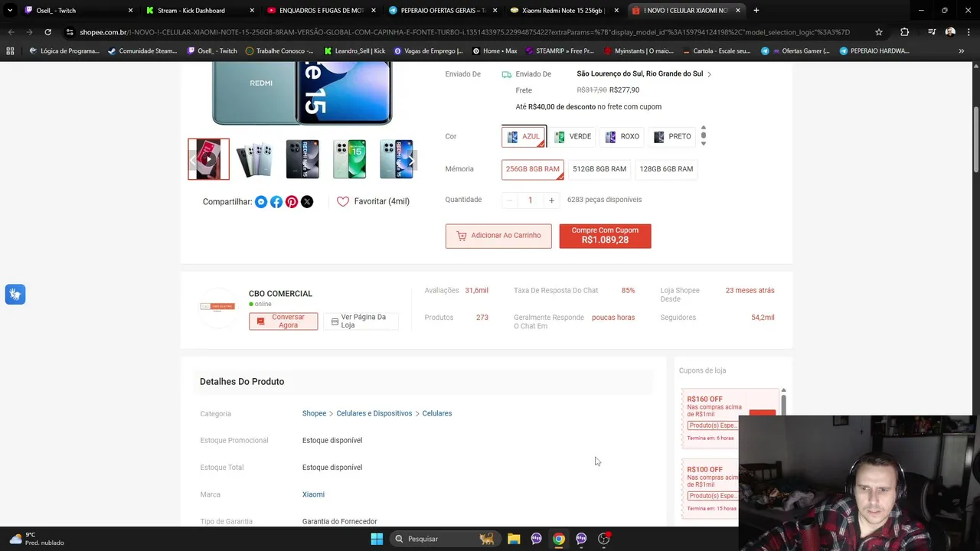The image size is (980, 551).
Task: Click the quantity input field
Action: [x=531, y=201]
